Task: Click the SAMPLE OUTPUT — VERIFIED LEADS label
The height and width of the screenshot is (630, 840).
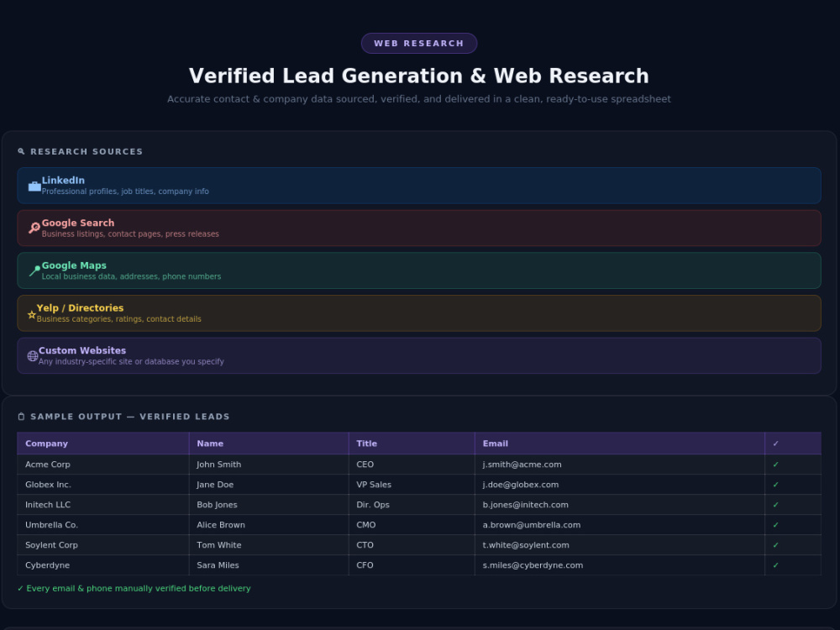Action: pyautogui.click(x=130, y=417)
